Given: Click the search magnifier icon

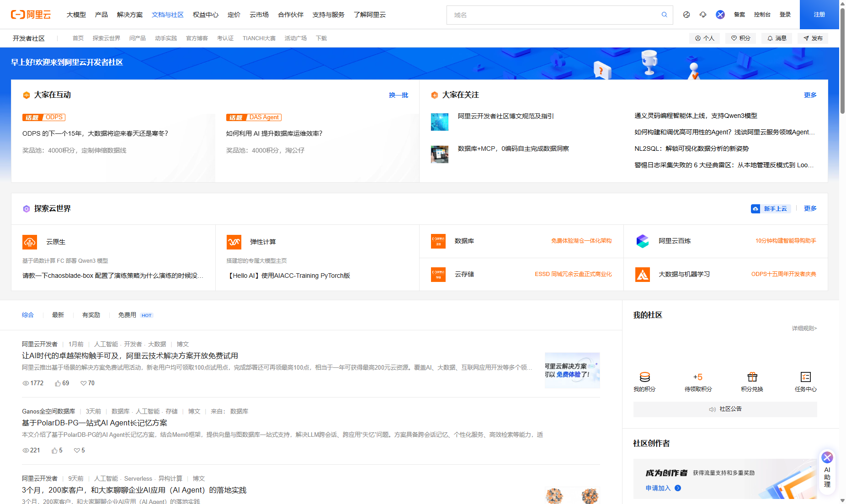Looking at the screenshot, I should [664, 15].
